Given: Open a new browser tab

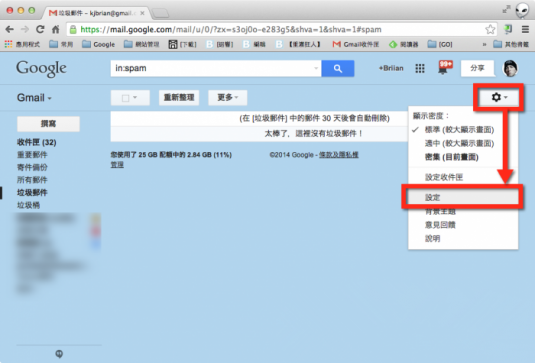Looking at the screenshot, I should 160,13.
